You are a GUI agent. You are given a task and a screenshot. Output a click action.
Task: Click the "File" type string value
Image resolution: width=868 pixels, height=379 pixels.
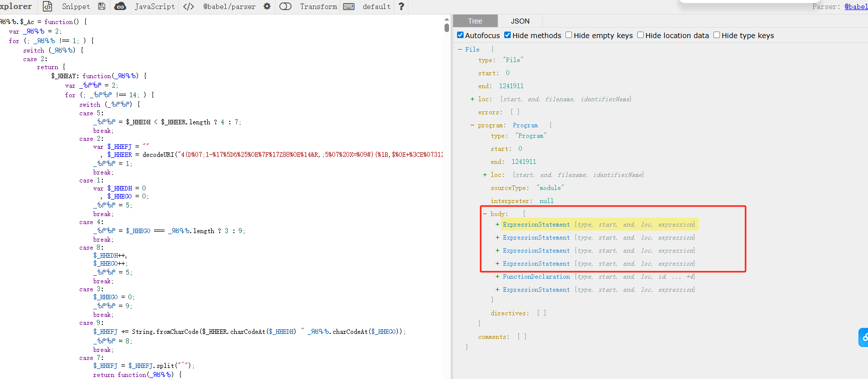513,60
